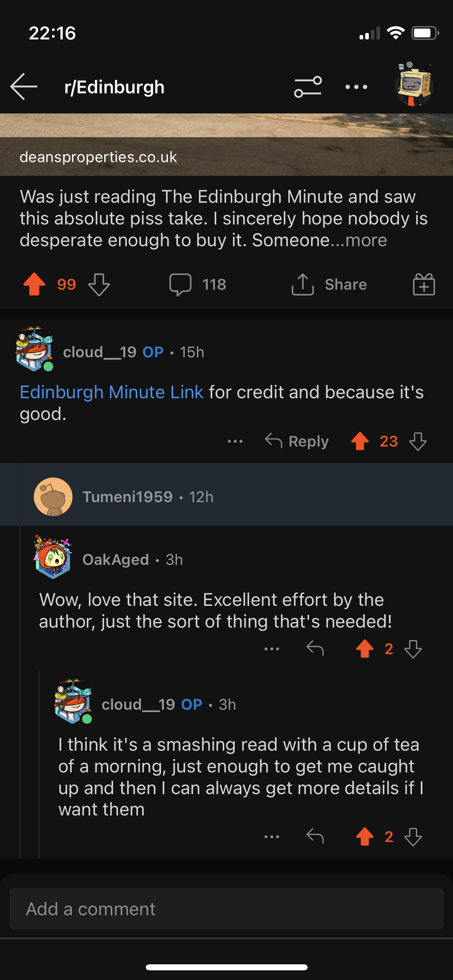This screenshot has height=980, width=453.
Task: Open options menu on the 23-point comment
Action: click(x=235, y=441)
